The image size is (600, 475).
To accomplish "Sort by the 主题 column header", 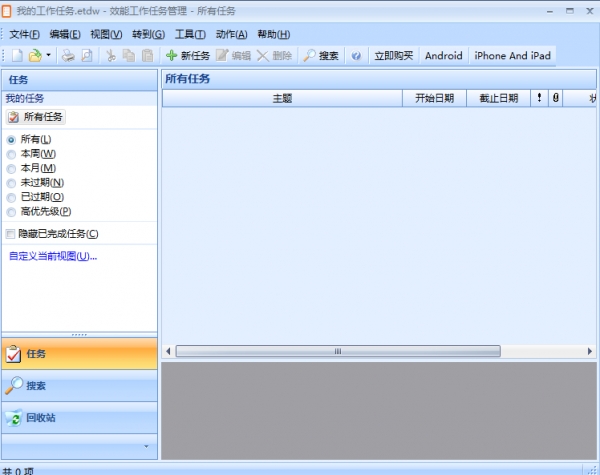I will click(x=282, y=98).
